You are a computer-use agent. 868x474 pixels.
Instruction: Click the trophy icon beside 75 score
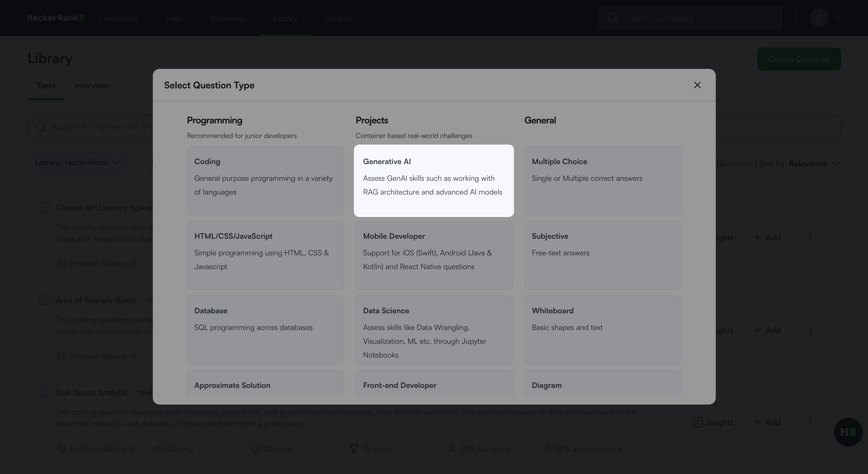(354, 448)
